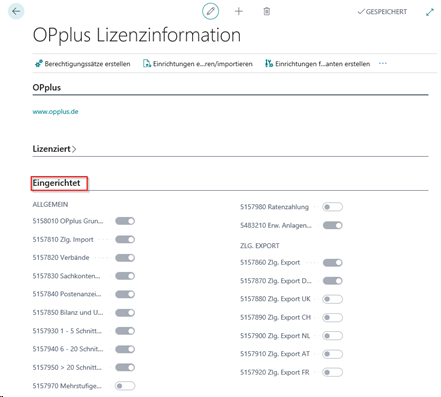Click the Einrichtungen importieren document icon
Screen dimensions: 441x397
click(x=147, y=63)
